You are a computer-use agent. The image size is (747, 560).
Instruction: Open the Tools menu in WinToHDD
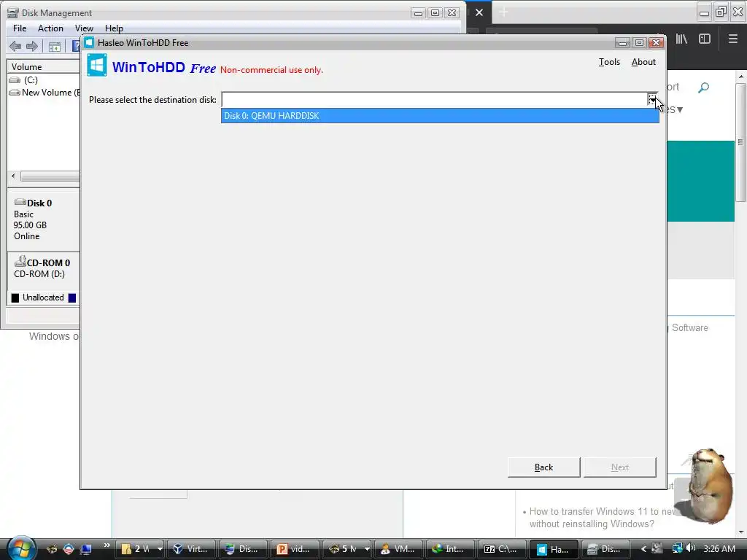pyautogui.click(x=609, y=62)
